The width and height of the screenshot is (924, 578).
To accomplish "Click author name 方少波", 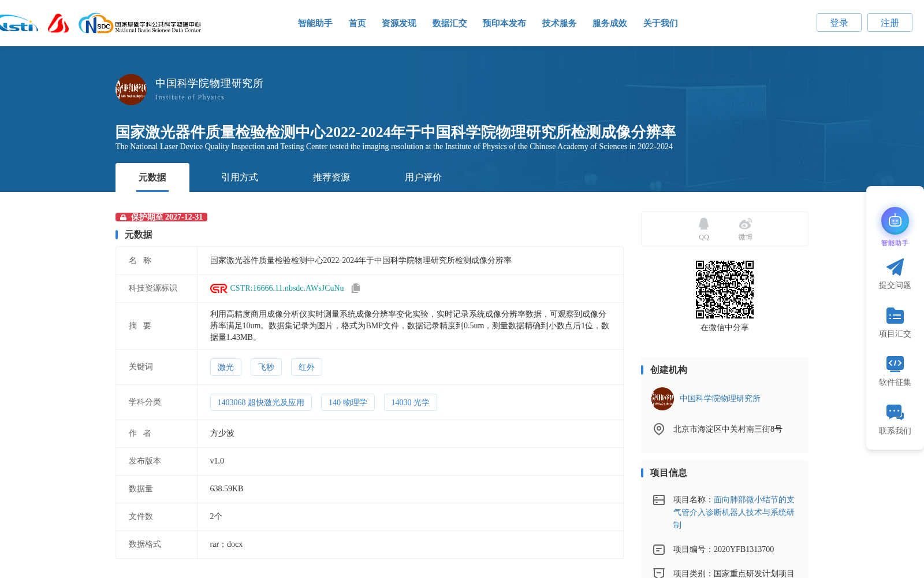I will pyautogui.click(x=222, y=433).
